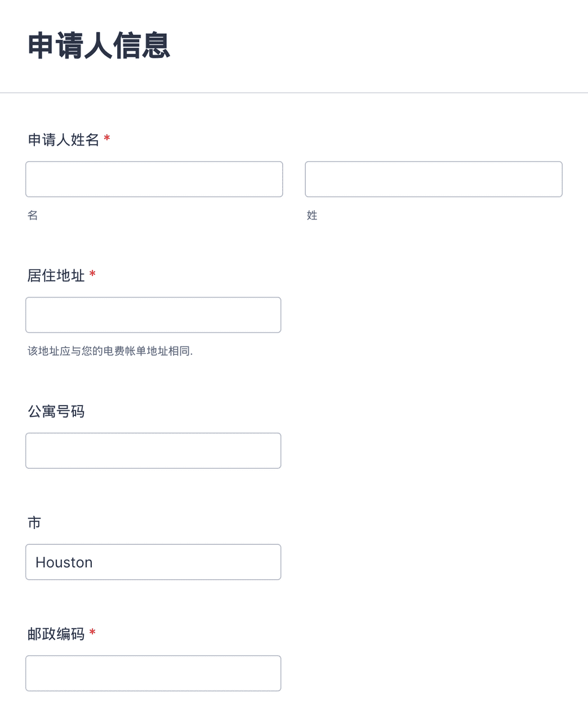Click the 市 city label
This screenshot has width=588, height=724.
pos(34,523)
